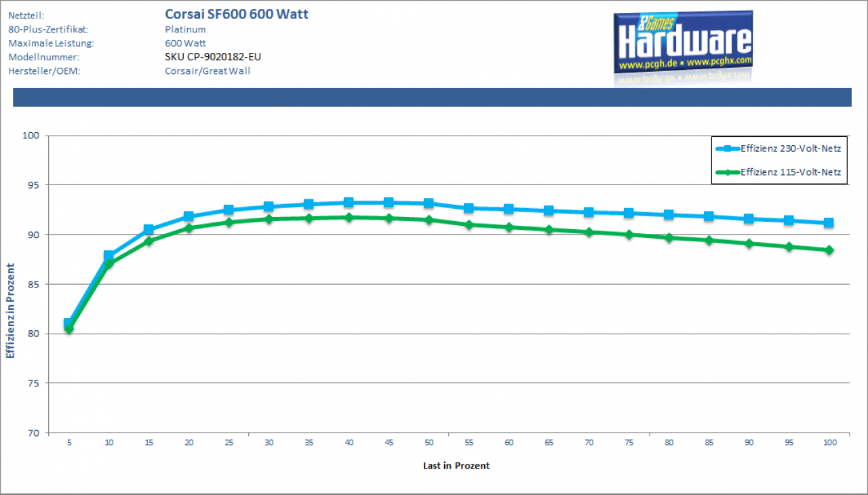Select the Effizienz 115-Volt-Netz legend label

[x=790, y=172]
